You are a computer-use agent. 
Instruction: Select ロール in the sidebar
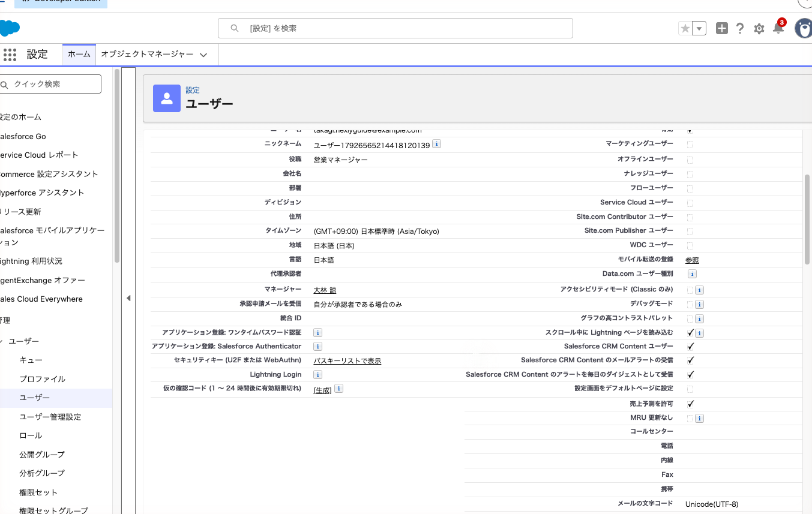point(31,435)
